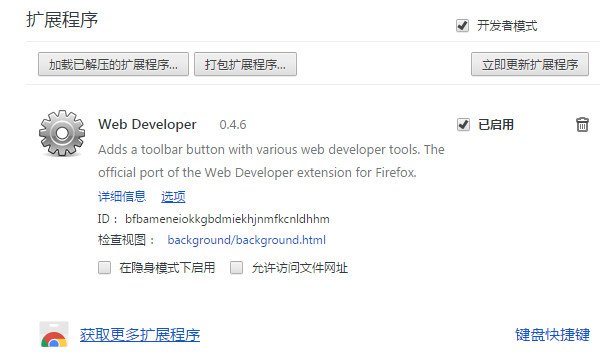This screenshot has width=600, height=360.
Task: Uncheck the 已启用 checkbox
Action: click(x=463, y=124)
